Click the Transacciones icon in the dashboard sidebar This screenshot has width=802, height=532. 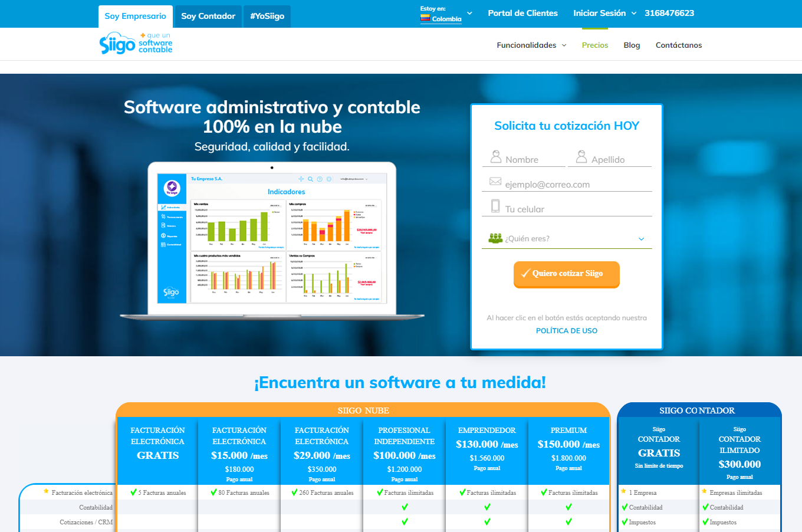(163, 216)
